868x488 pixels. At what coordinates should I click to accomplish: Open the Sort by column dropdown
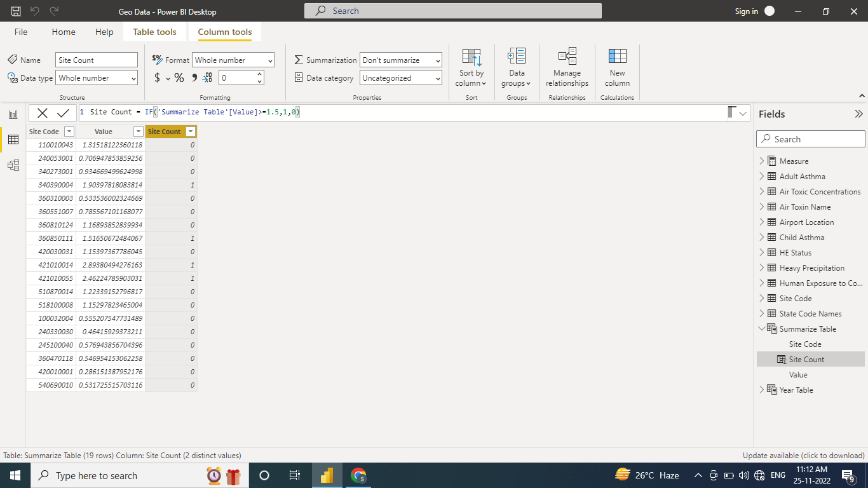click(471, 68)
